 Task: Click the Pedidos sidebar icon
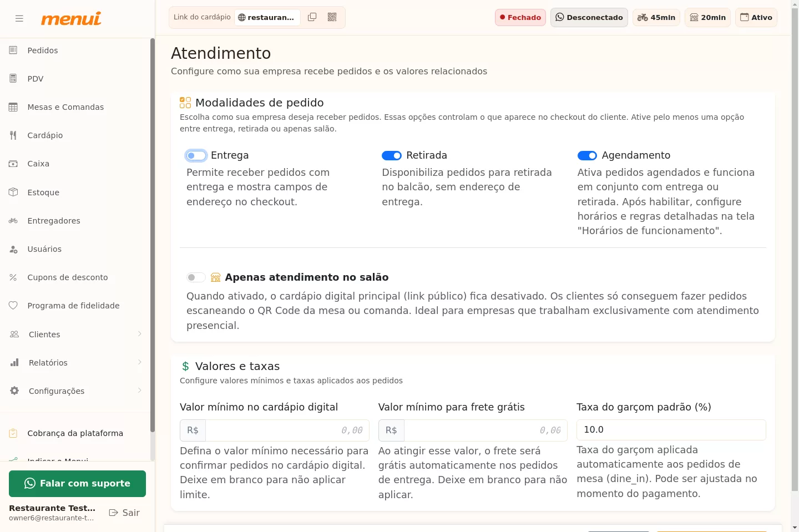coord(13,50)
